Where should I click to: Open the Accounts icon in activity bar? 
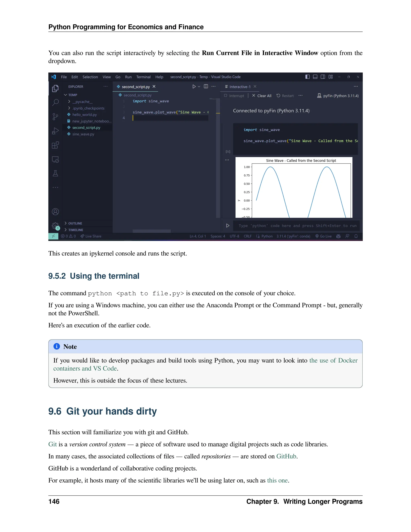pyautogui.click(x=55, y=212)
